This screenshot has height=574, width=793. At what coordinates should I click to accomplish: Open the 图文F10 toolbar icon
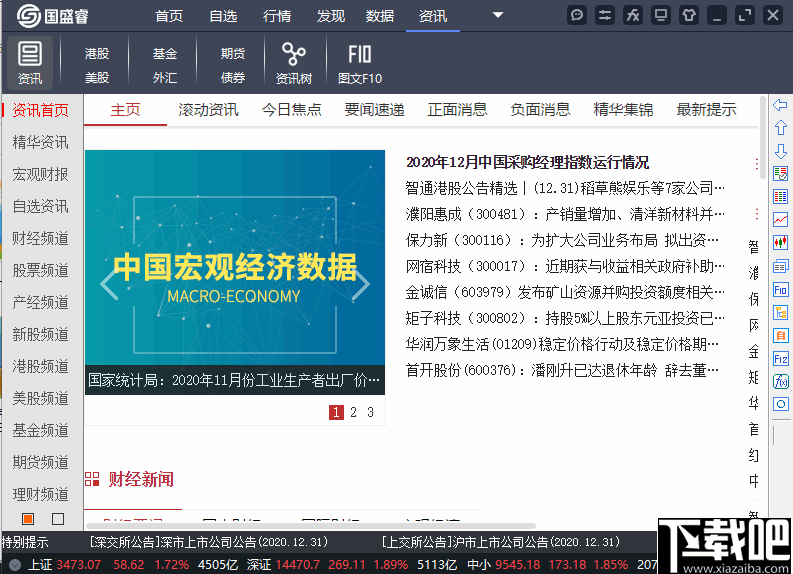point(360,63)
